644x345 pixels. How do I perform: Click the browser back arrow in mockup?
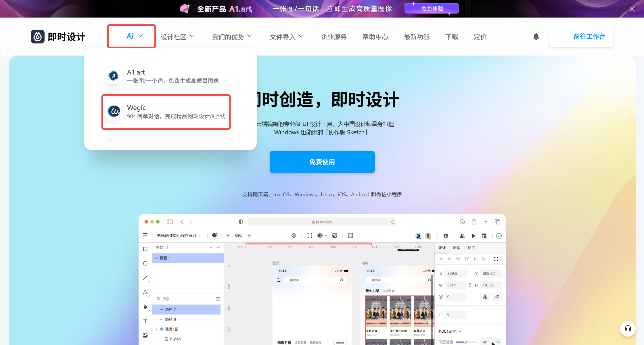tap(182, 222)
